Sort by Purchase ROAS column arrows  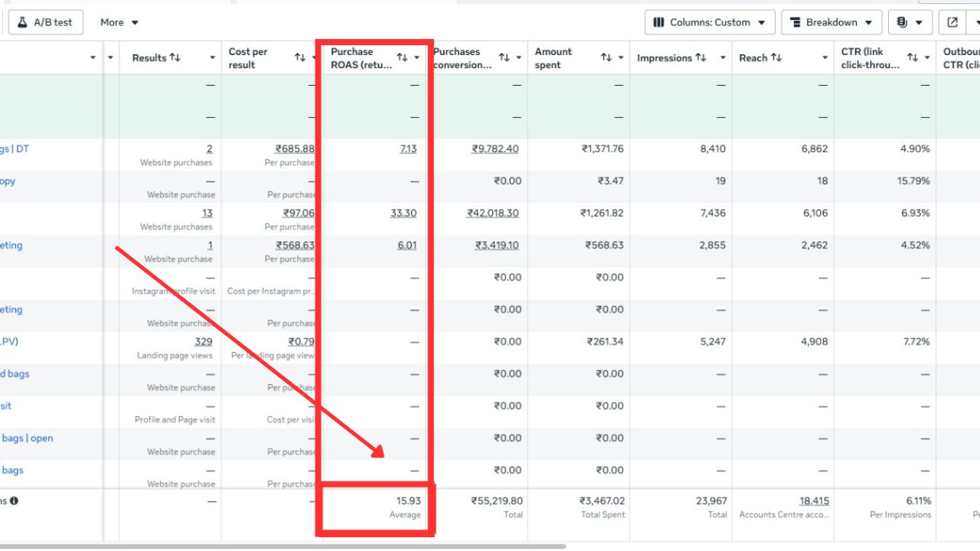402,57
